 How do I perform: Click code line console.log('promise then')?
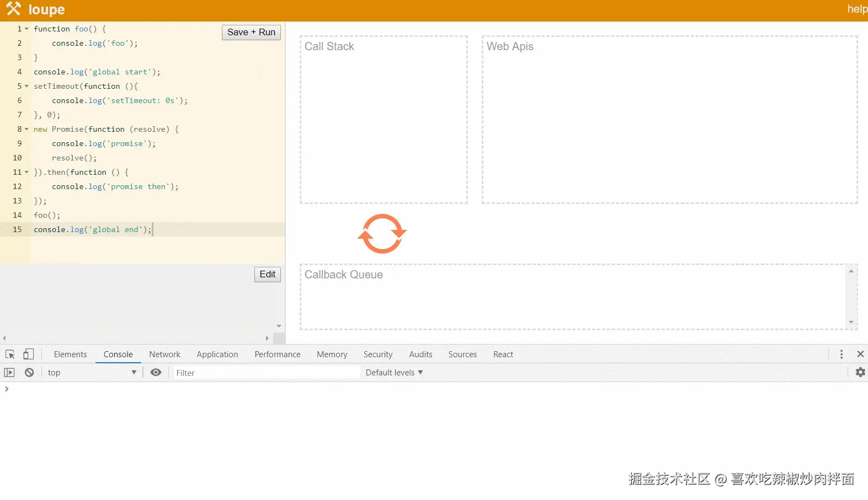[115, 186]
